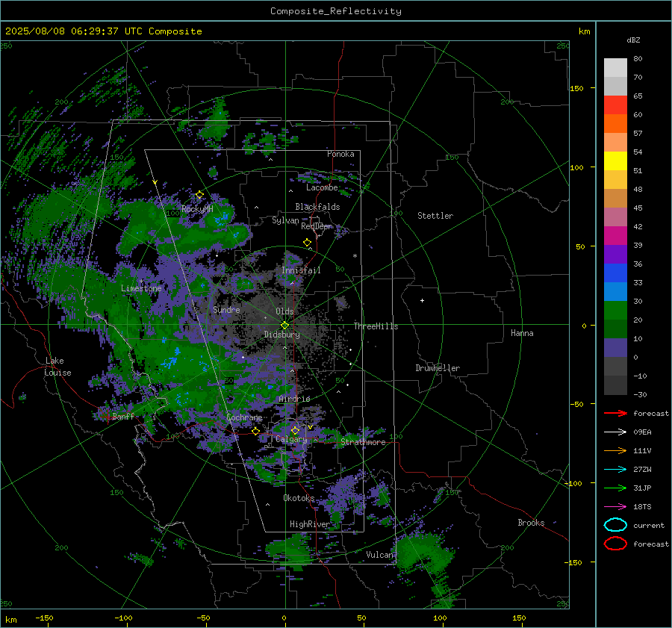Click the HighRiver city label
The width and height of the screenshot is (672, 628).
(x=309, y=524)
